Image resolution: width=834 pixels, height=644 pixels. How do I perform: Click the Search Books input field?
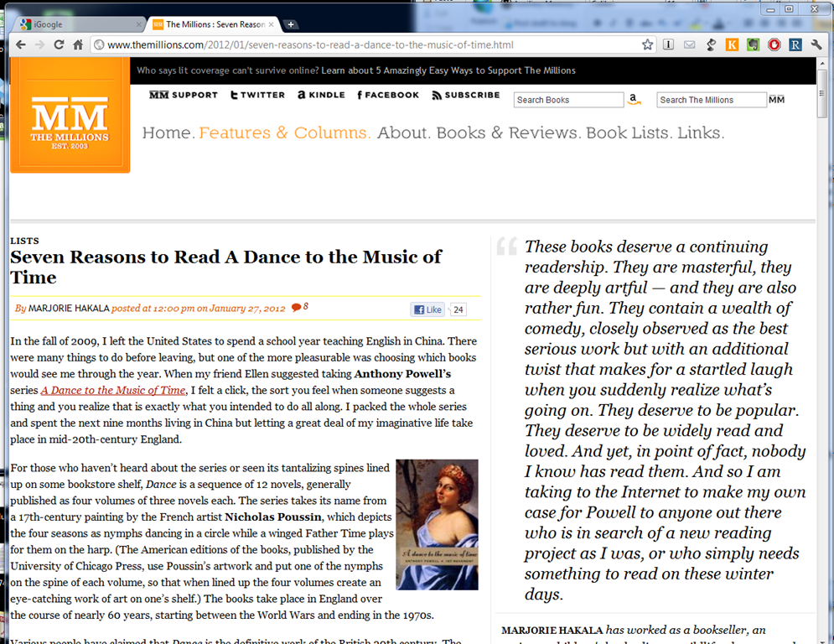point(567,100)
